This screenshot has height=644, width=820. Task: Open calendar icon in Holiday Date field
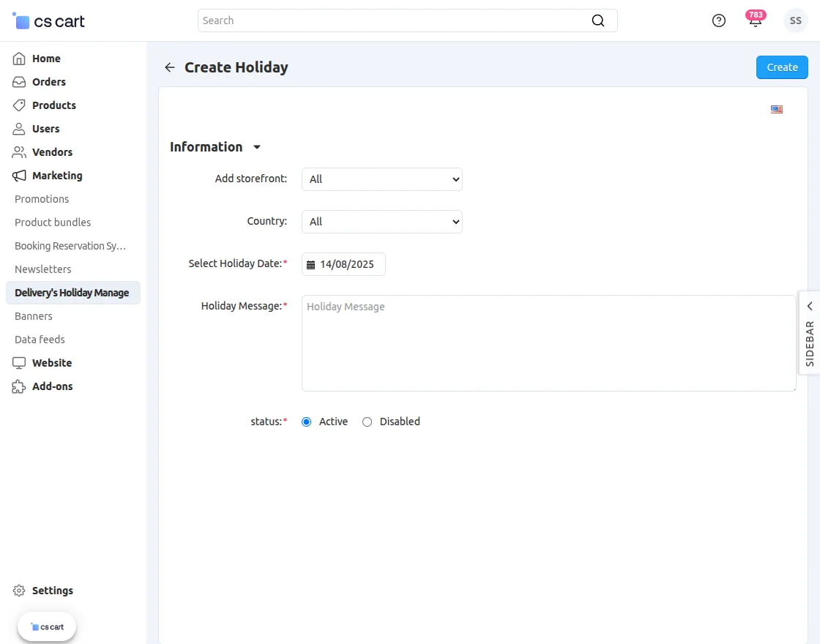point(310,265)
